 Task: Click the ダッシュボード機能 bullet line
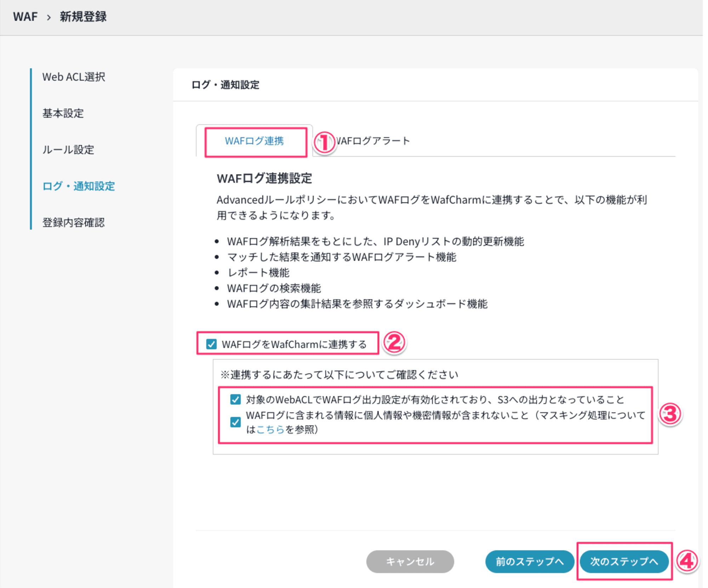click(x=357, y=304)
